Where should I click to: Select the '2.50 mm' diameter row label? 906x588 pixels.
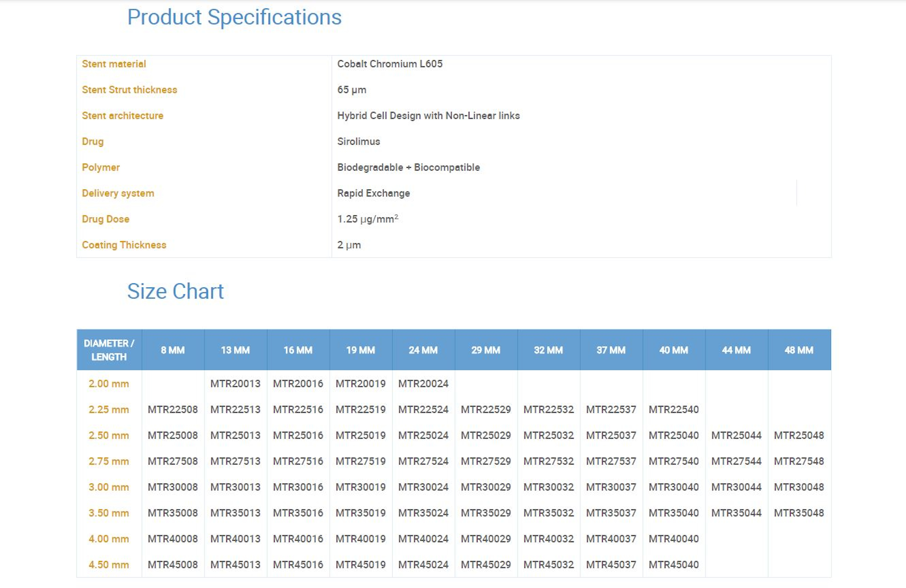pyautogui.click(x=109, y=435)
